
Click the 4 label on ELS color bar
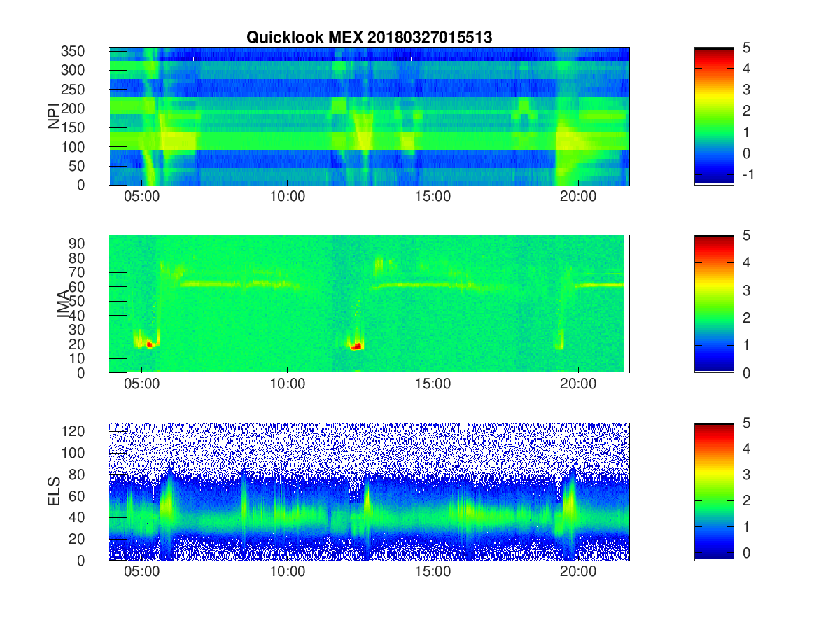(747, 449)
